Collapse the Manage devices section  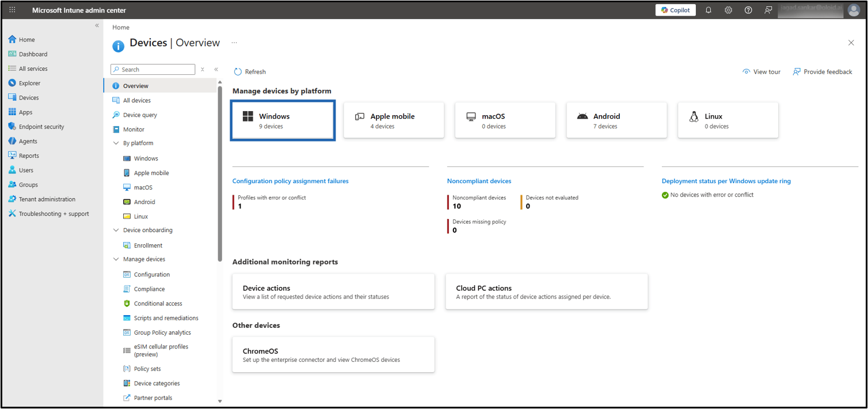coord(116,259)
